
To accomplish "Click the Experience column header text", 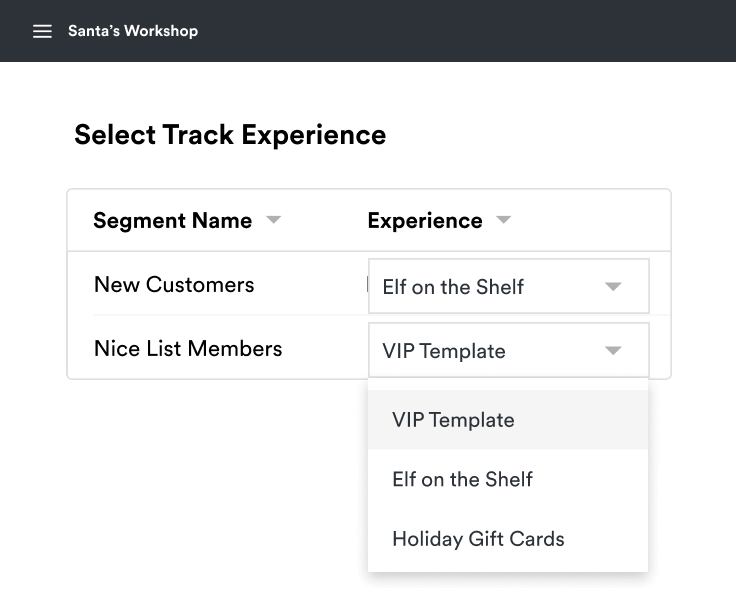I will [x=424, y=221].
